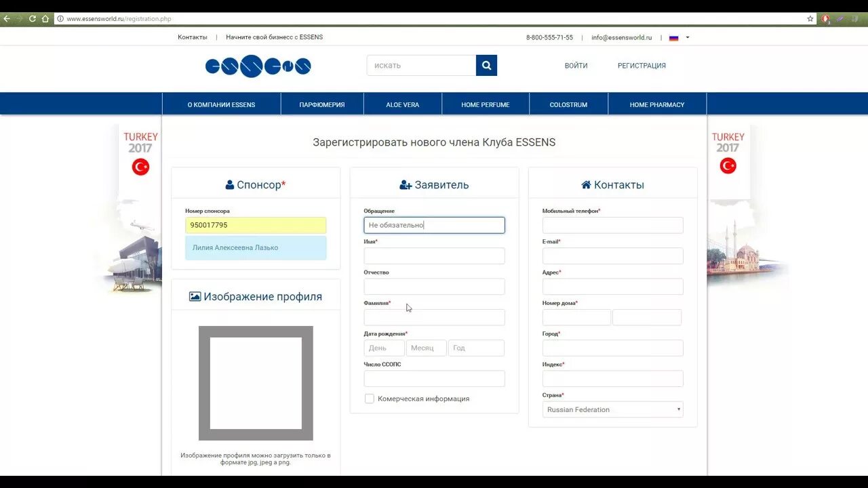Click the page info icon in address bar
This screenshot has height=488, width=868.
click(60, 19)
